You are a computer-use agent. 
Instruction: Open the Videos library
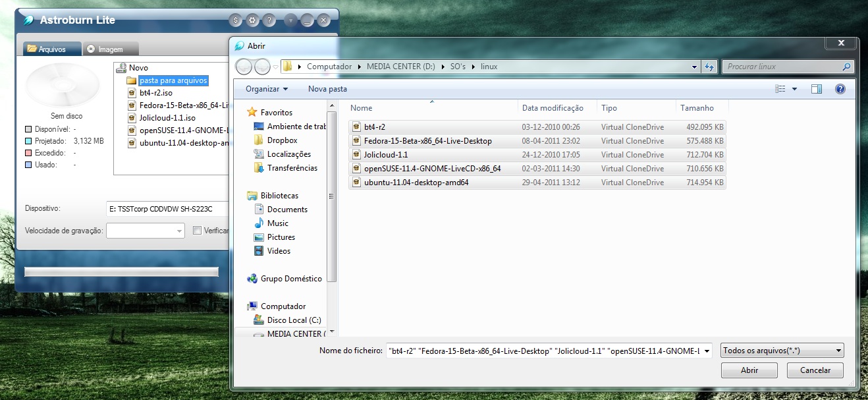279,251
